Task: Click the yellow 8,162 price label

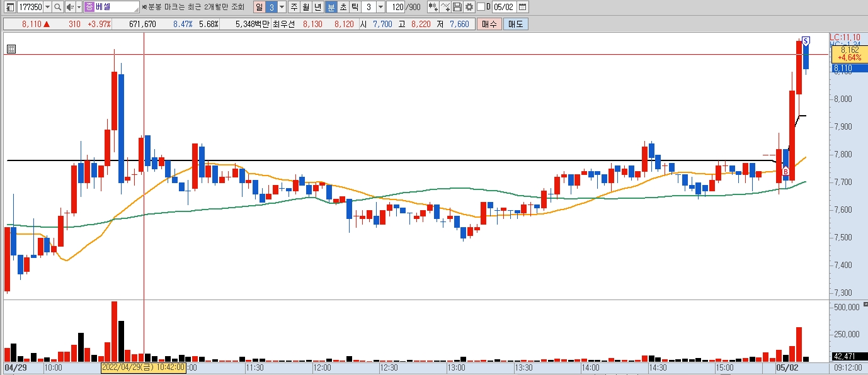Action: pos(849,53)
